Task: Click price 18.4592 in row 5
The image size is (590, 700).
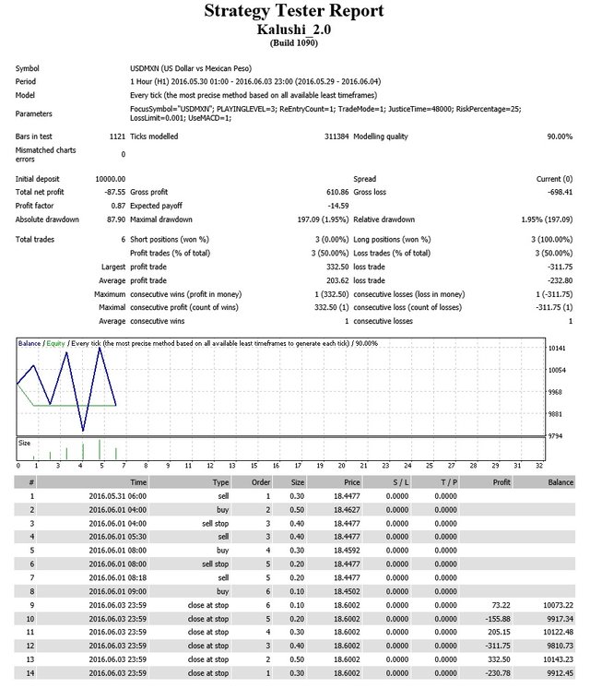Action: 347,551
